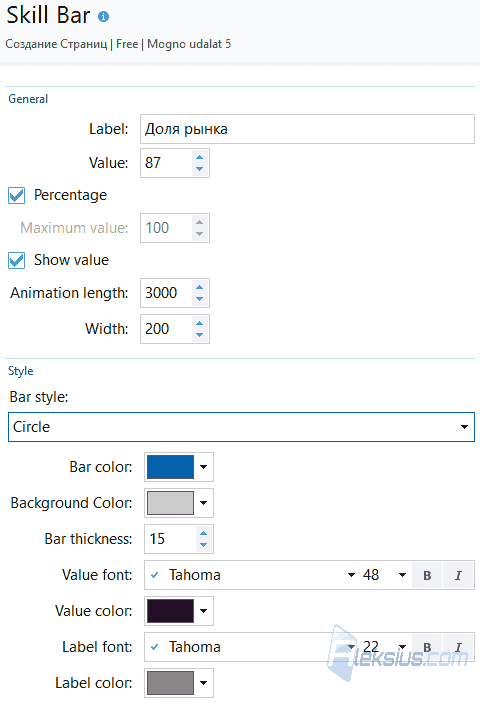The width and height of the screenshot is (480, 704).
Task: Increase Width using up arrow
Action: coord(199,323)
